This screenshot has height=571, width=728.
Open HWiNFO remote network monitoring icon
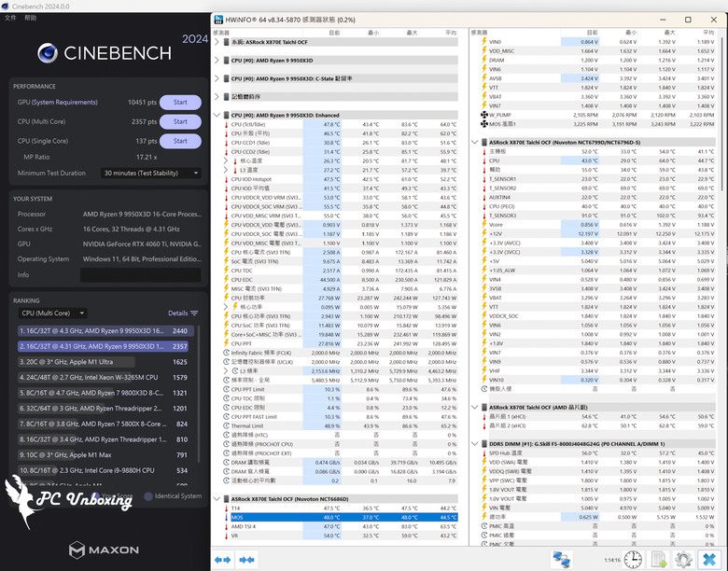562,560
